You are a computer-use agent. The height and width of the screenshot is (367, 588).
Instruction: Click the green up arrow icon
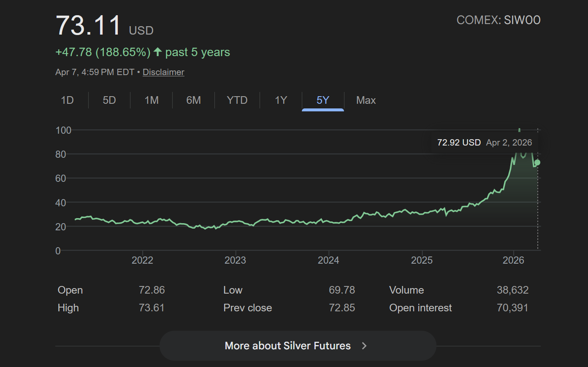tap(158, 52)
